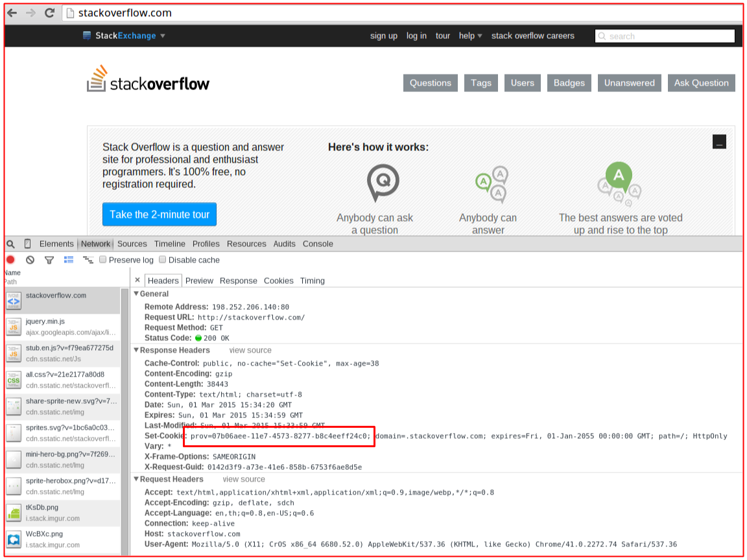
Task: Click the browser back arrow
Action: pos(12,13)
